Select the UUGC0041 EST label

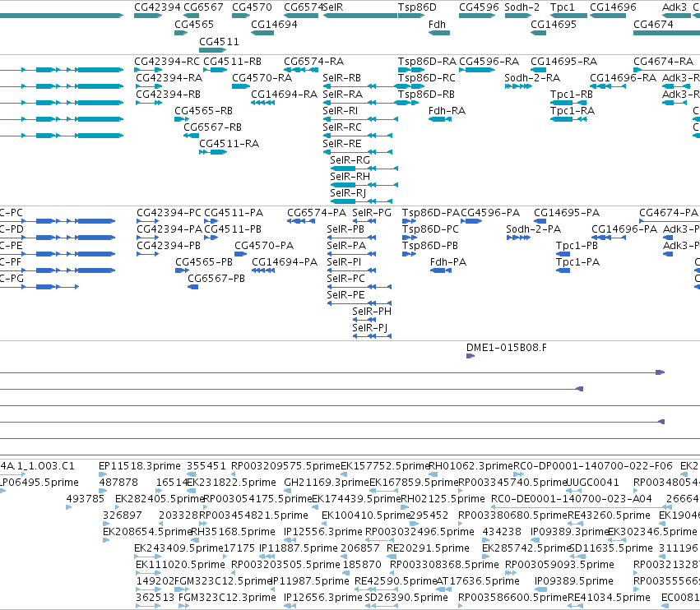pyautogui.click(x=592, y=483)
